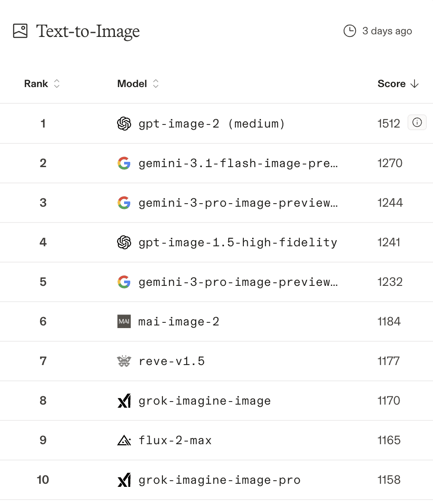The image size is (433, 504).
Task: Click info icon next to score 1512
Action: coord(417,123)
